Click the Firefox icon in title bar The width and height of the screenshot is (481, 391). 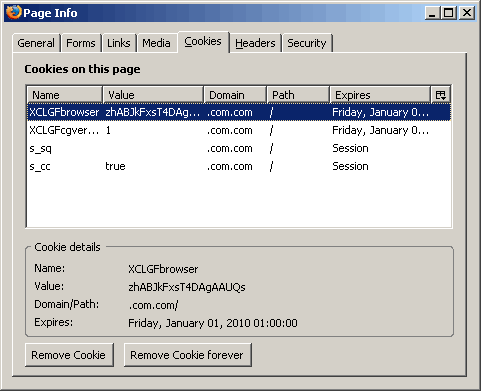tap(13, 13)
